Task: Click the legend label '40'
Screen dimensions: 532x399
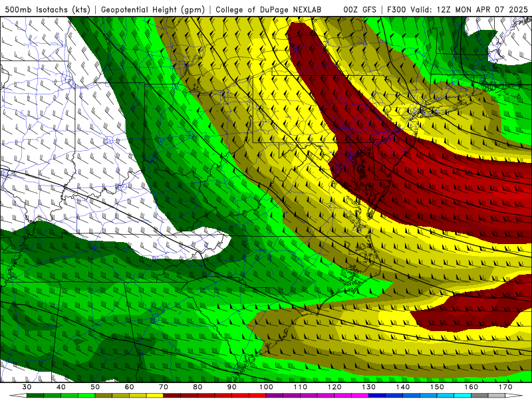Action: click(61, 387)
